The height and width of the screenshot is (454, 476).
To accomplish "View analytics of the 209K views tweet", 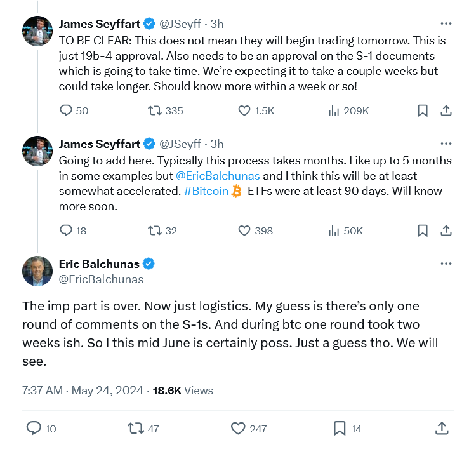I will pyautogui.click(x=334, y=110).
